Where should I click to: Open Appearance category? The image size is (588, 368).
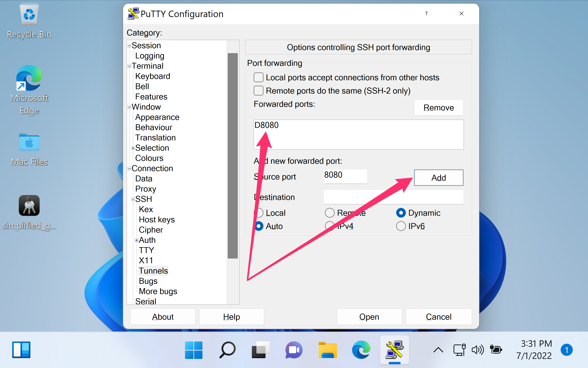click(x=157, y=117)
